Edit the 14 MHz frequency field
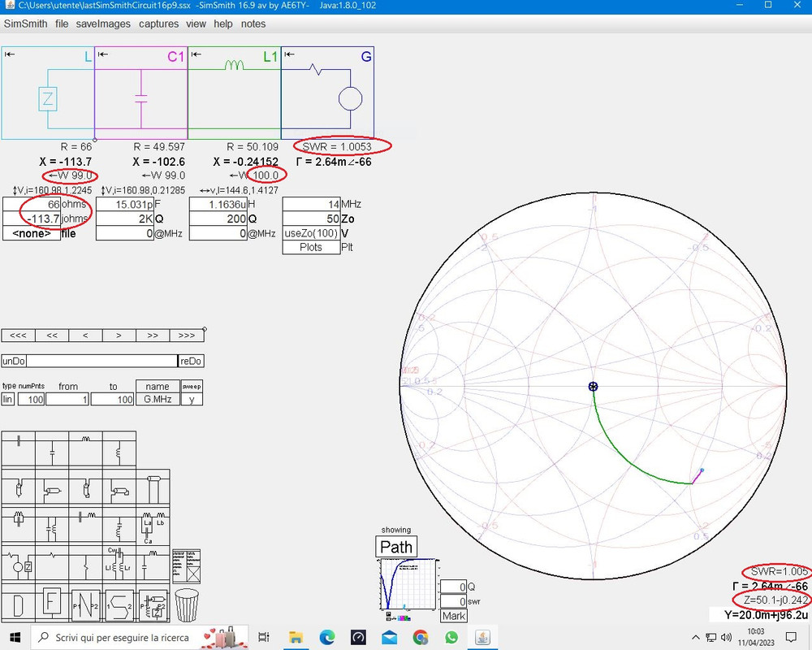 (x=311, y=204)
